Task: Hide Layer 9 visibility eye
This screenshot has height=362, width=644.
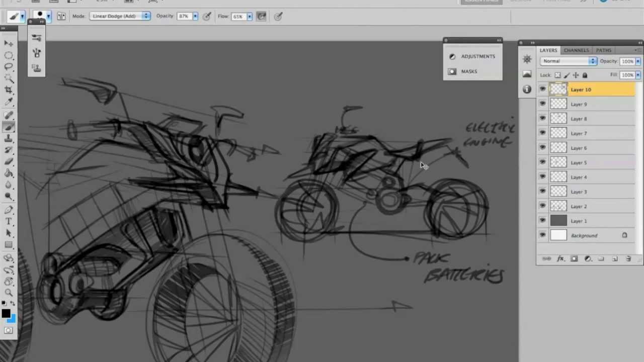Action: pos(542,104)
